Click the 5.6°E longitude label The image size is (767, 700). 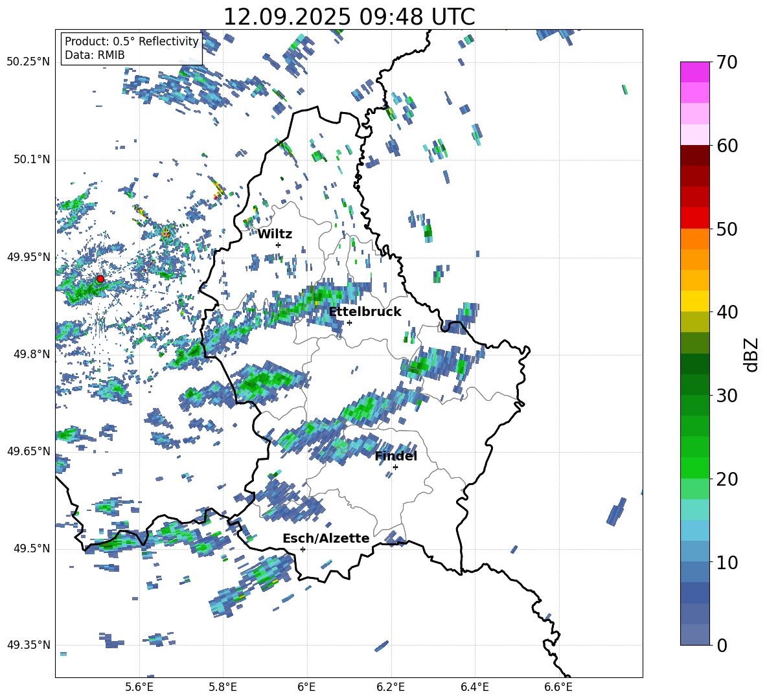[139, 687]
